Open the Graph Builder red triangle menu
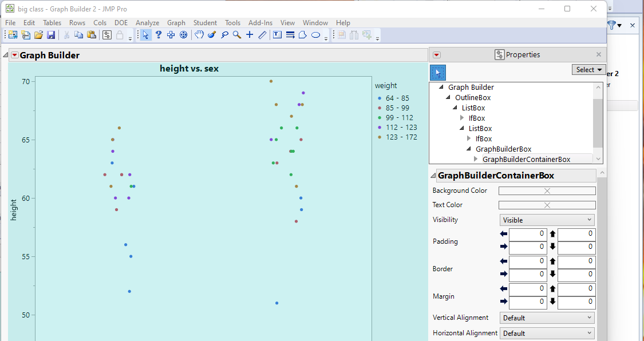The image size is (644, 341). [15, 55]
